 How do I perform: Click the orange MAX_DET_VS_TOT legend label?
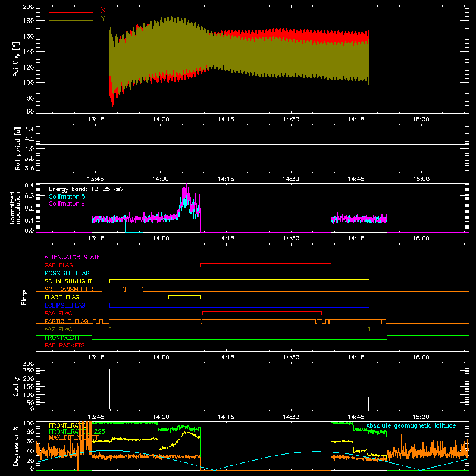pos(74,437)
